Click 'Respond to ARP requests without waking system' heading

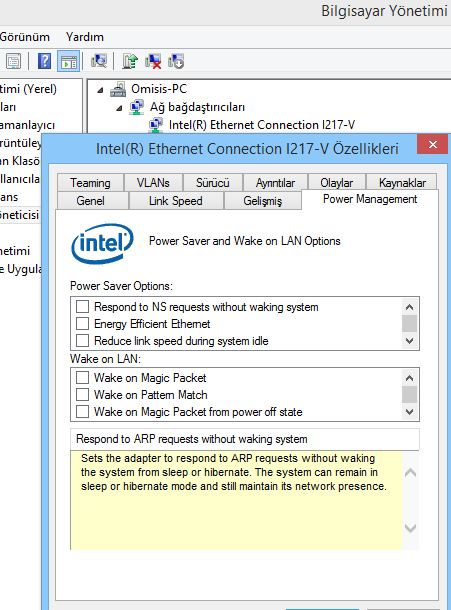click(x=192, y=439)
